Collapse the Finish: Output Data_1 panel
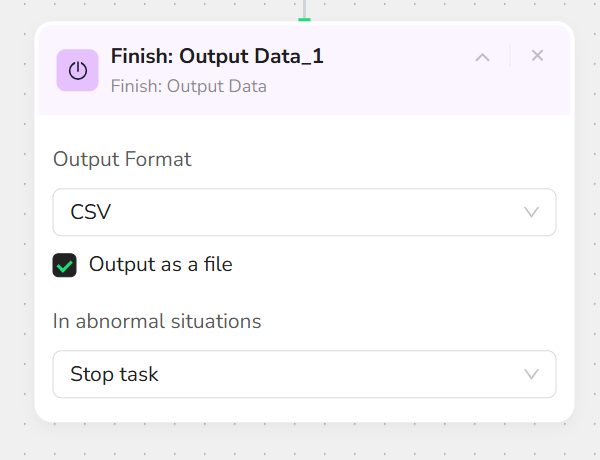The height and width of the screenshot is (460, 600). click(x=482, y=57)
